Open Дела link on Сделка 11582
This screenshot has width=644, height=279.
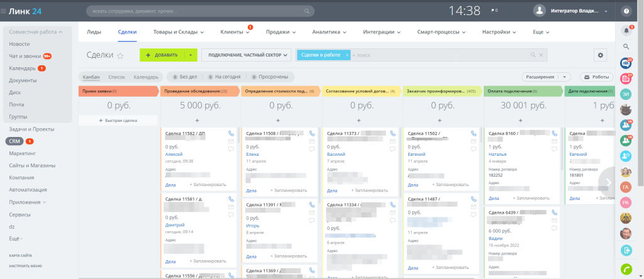(170, 185)
